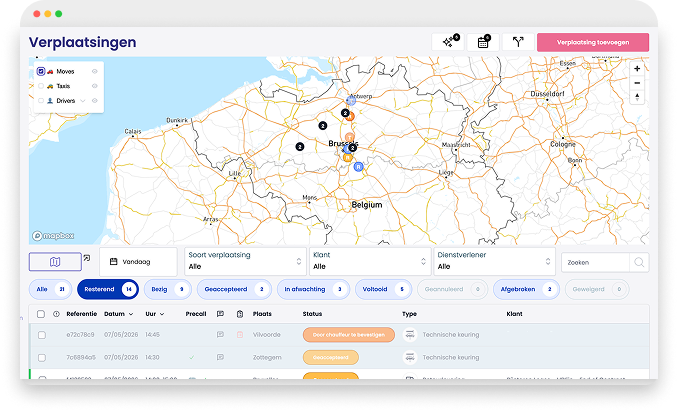Select the 'Geweigerd' status tab
The width and height of the screenshot is (678, 412).
(597, 289)
